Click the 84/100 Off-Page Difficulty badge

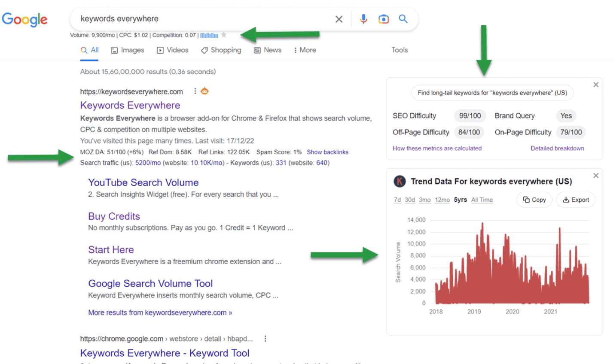pyautogui.click(x=469, y=132)
